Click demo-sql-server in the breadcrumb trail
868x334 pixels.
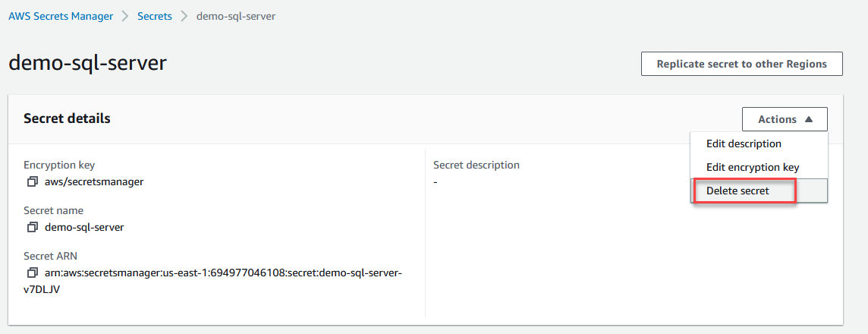[236, 16]
